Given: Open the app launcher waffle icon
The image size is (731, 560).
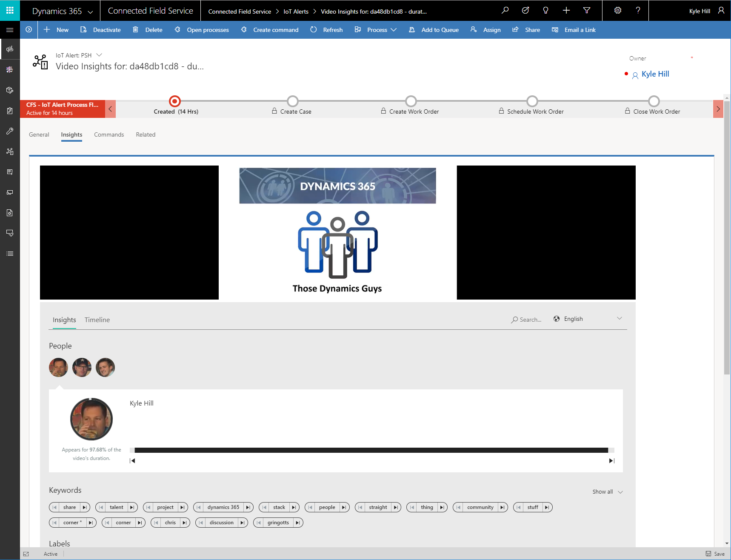Looking at the screenshot, I should (x=10, y=10).
